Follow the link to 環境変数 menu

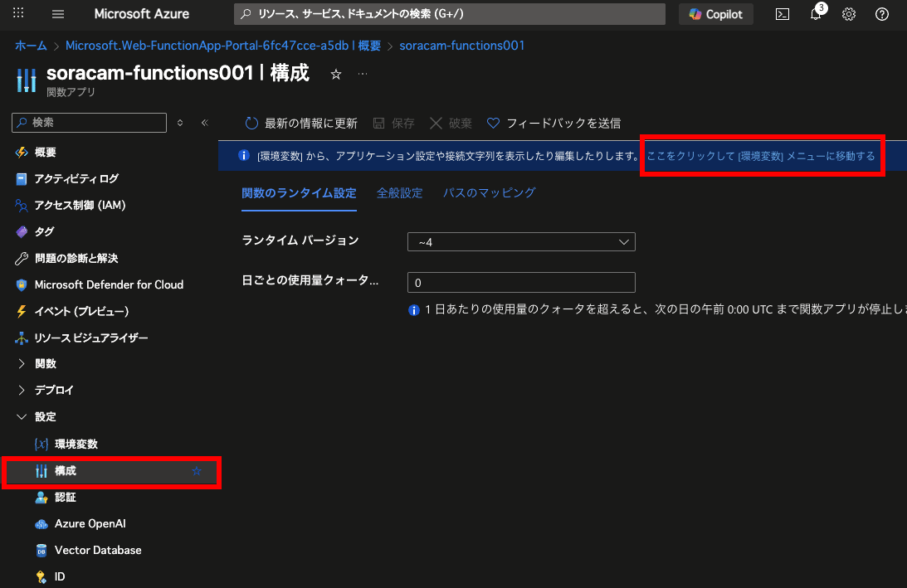[761, 156]
